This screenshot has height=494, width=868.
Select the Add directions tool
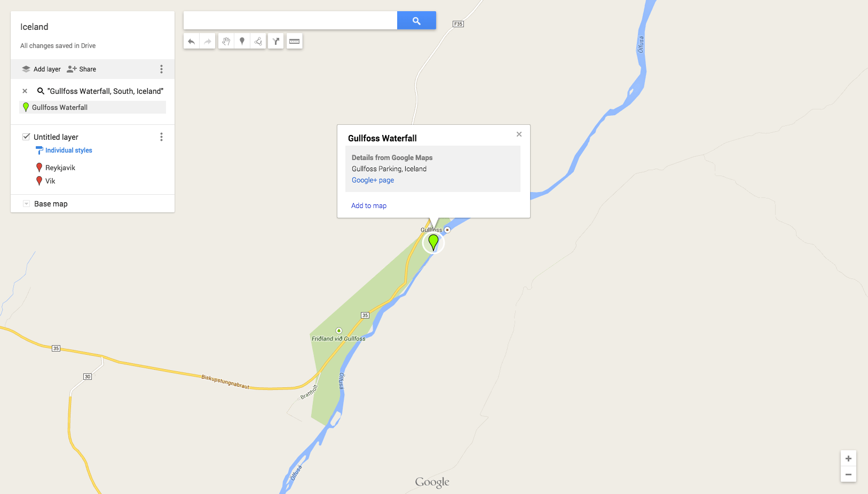pos(276,41)
